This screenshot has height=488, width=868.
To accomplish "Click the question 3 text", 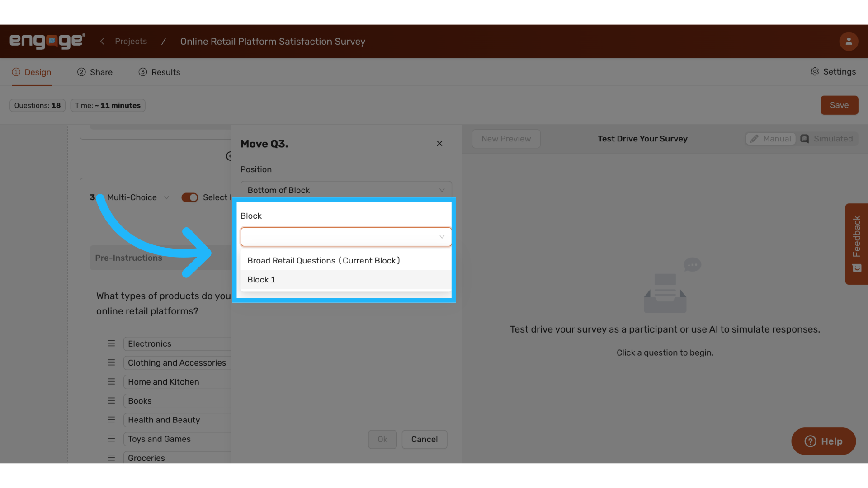I will [164, 304].
